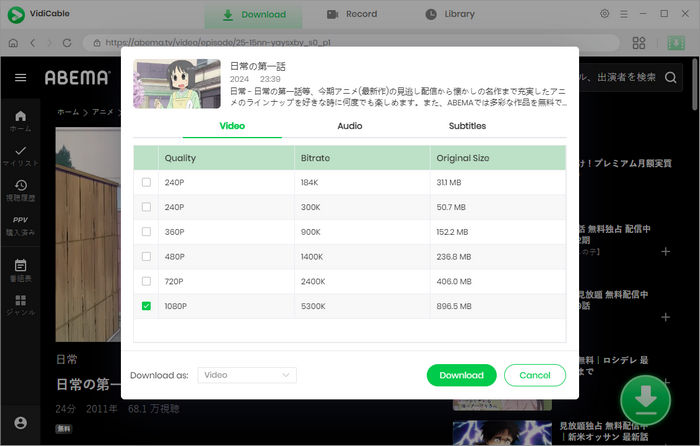Screen dimensions: 700x446
Task: Check the 240P 184K quality checkbox
Action: [146, 182]
